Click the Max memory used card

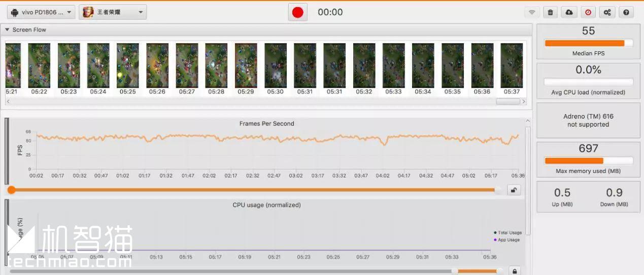point(588,159)
